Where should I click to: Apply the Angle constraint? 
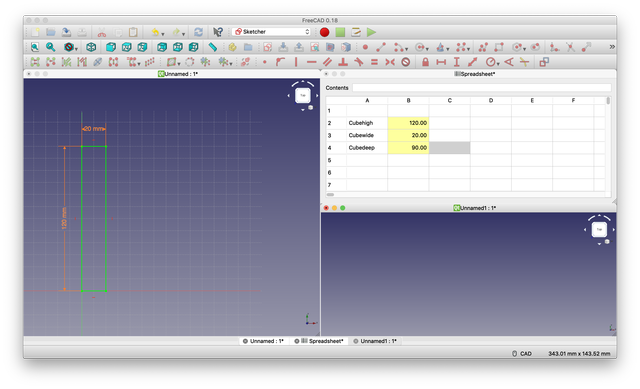click(509, 62)
